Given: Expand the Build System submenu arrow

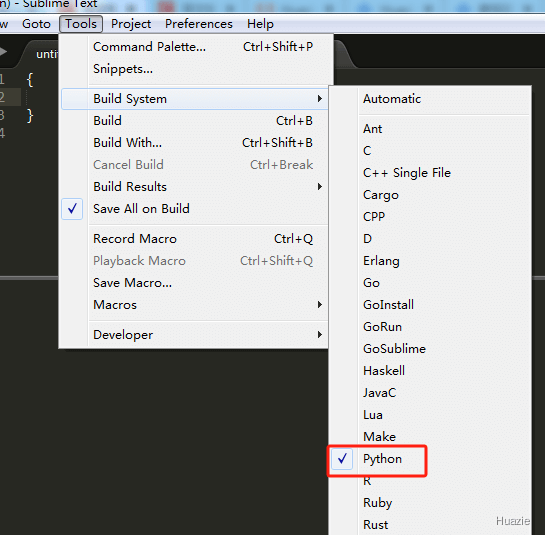Looking at the screenshot, I should click(320, 99).
